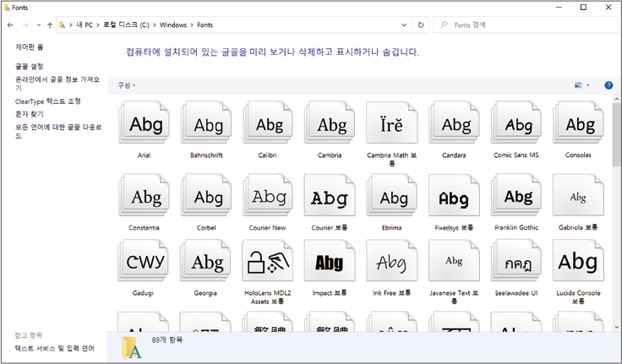The width and height of the screenshot is (622, 364).
Task: Select the Arial font icon
Action: pyautogui.click(x=144, y=122)
